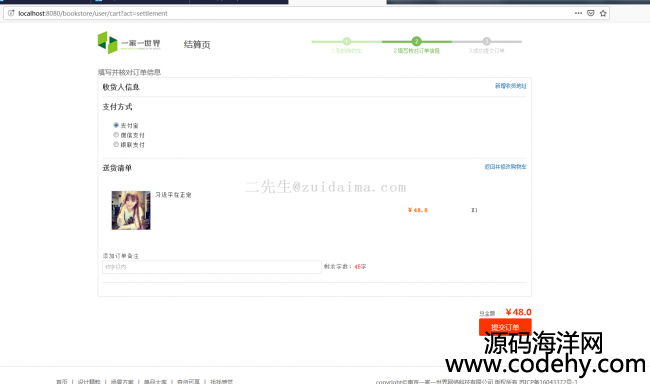Select the 支付宝 payment radio button
The image size is (650, 384).
tap(116, 125)
